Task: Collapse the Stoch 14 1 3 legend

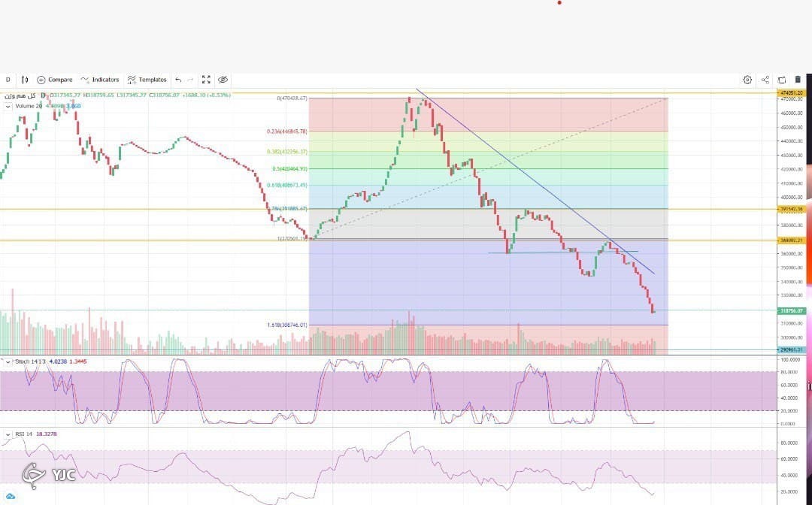Action: click(x=8, y=361)
